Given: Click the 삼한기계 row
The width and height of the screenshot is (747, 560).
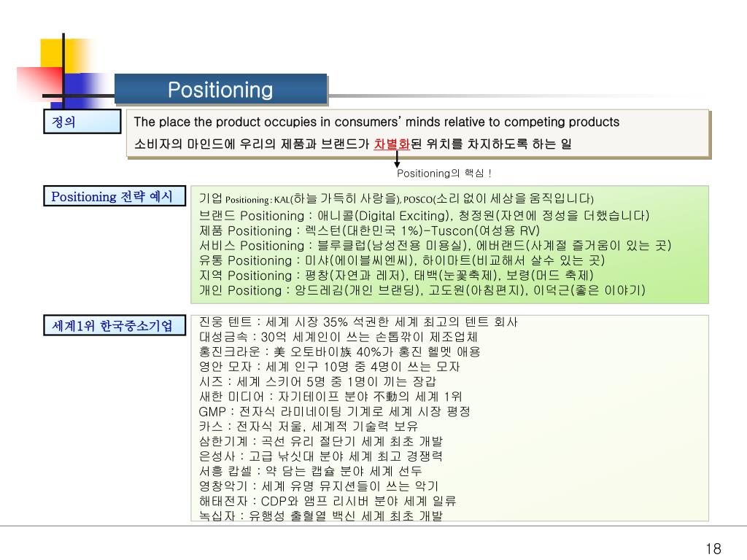Looking at the screenshot, I should coord(321,441).
